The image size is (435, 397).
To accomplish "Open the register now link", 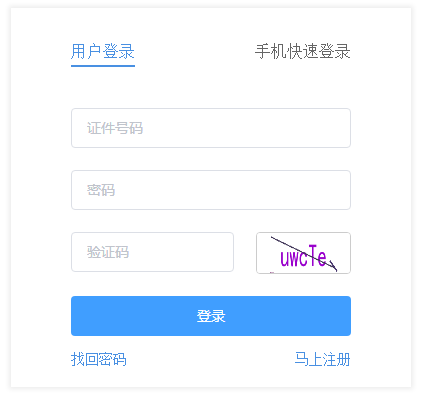I will point(322,359).
